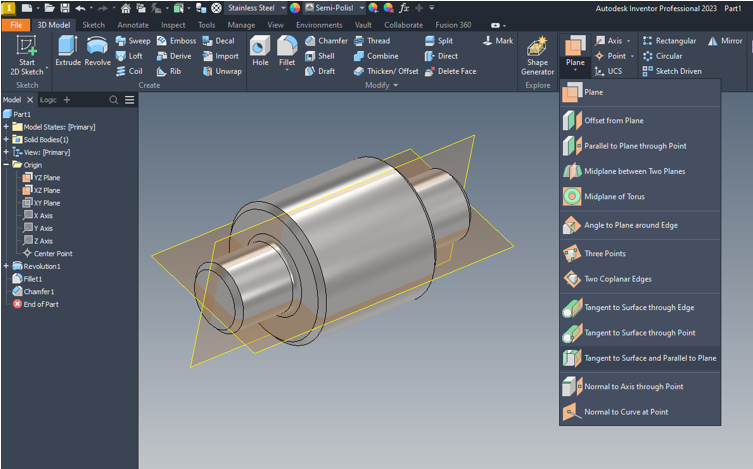753x469 pixels.
Task: Select the Fillet tool
Action: click(x=287, y=51)
